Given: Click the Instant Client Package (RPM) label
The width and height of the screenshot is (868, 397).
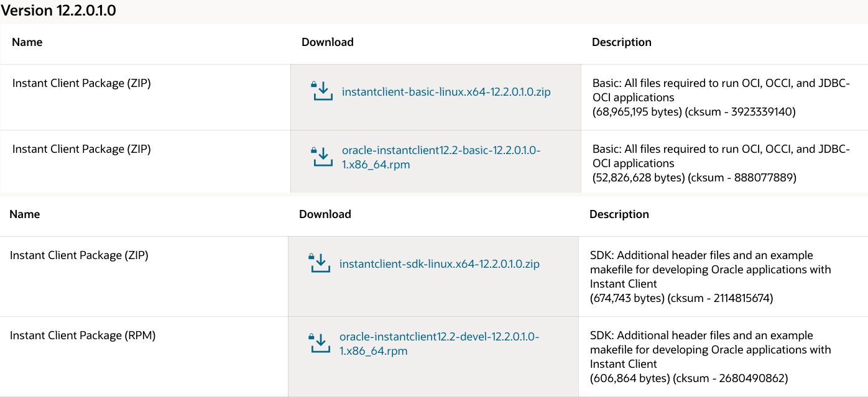Looking at the screenshot, I should point(83,335).
